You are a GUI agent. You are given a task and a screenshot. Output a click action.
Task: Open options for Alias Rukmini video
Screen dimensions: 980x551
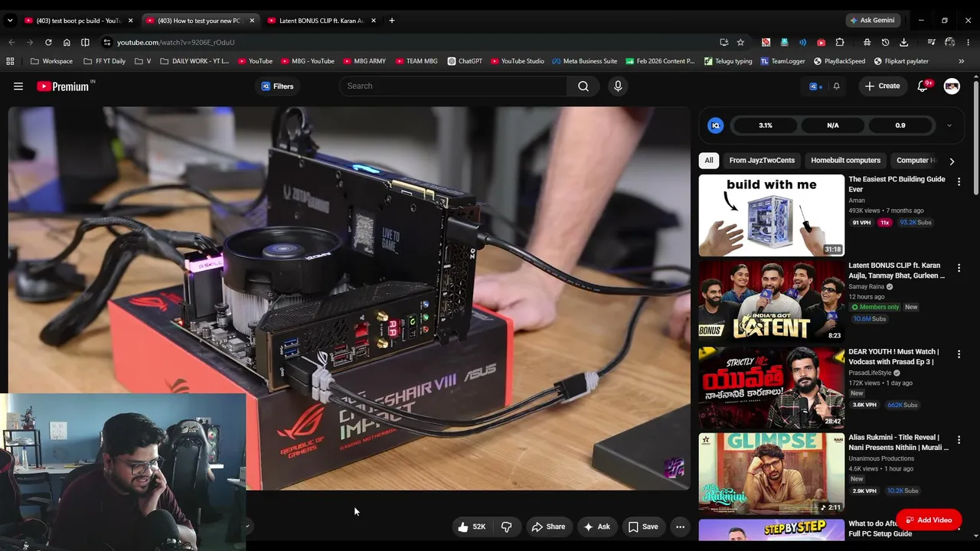pyautogui.click(x=959, y=441)
